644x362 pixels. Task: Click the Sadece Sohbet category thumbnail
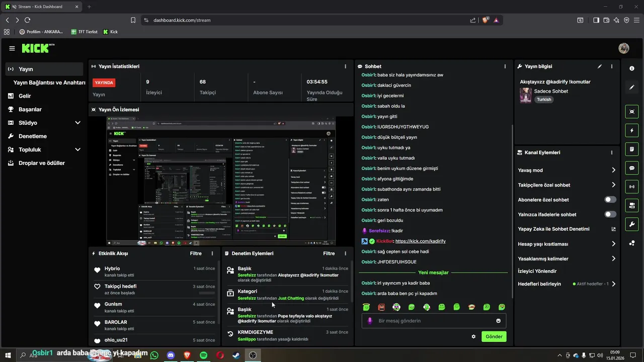tap(526, 95)
